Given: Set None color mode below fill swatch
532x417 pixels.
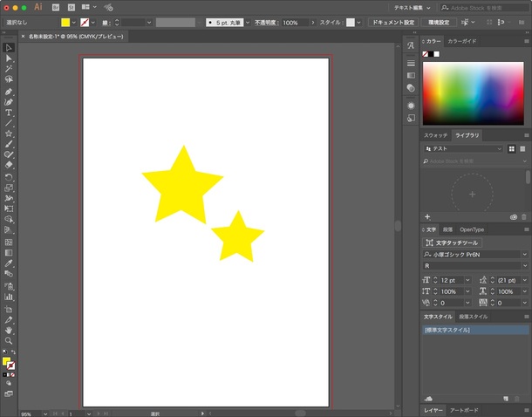Looking at the screenshot, I should pos(12,375).
